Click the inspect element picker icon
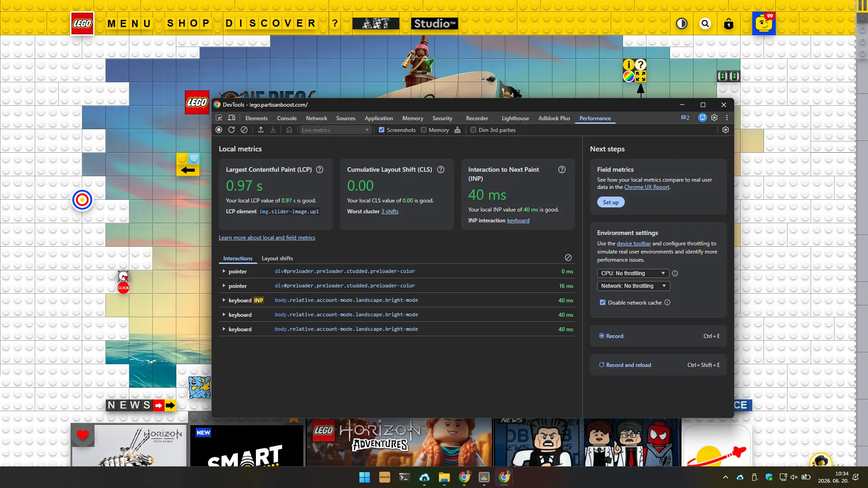Viewport: 868px width, 488px height. point(219,118)
